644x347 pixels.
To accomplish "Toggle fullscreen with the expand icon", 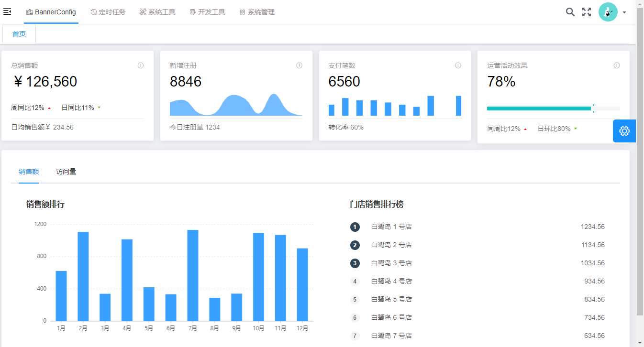I will tap(587, 12).
